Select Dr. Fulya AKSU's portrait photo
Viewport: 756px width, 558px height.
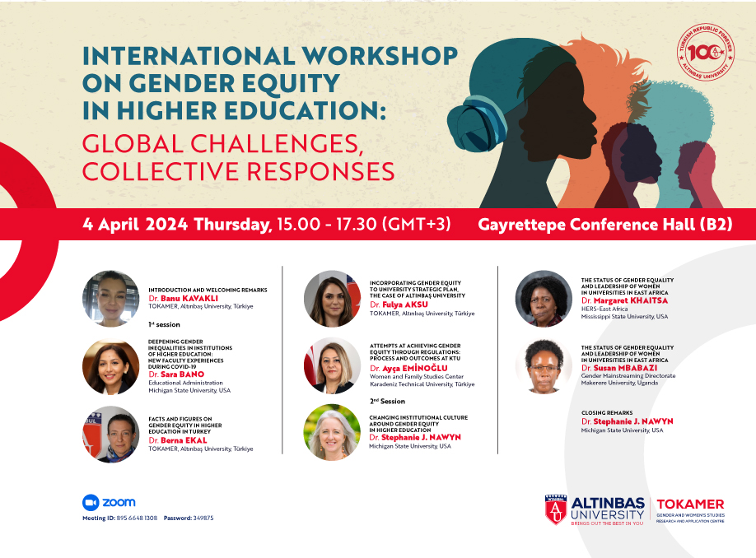pyautogui.click(x=332, y=299)
